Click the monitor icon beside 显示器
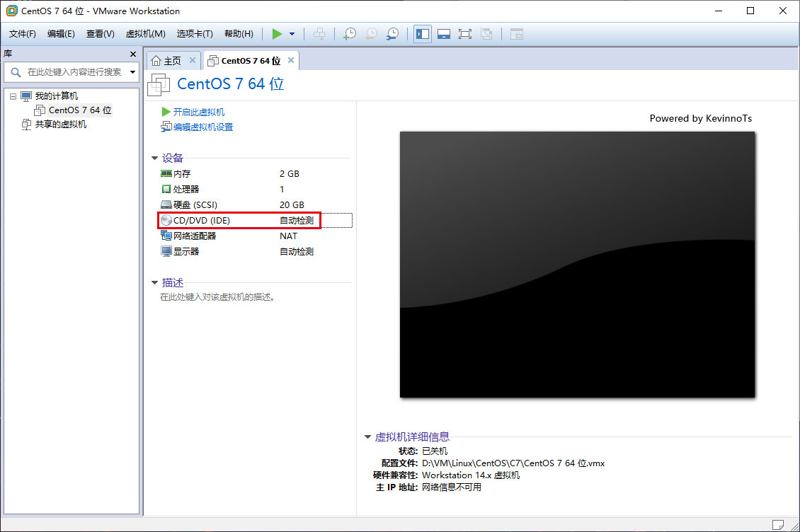 [166, 251]
